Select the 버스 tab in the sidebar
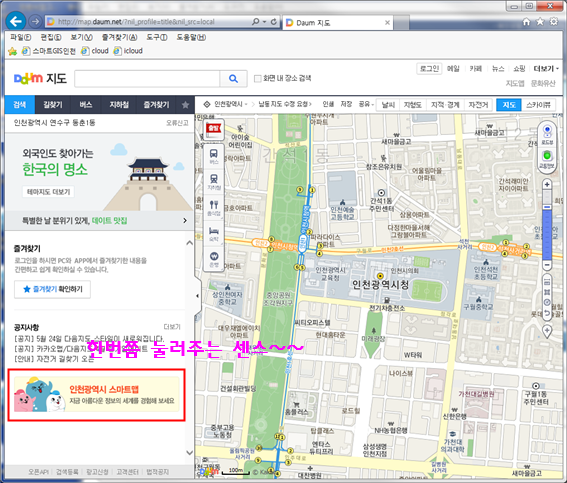 [x=86, y=105]
